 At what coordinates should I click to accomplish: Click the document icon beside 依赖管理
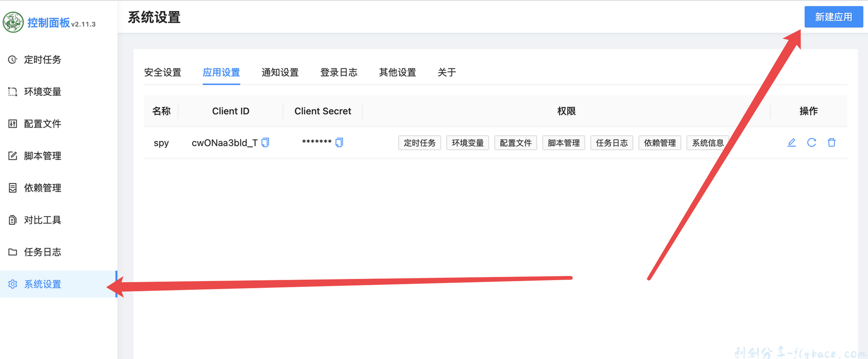coord(13,188)
